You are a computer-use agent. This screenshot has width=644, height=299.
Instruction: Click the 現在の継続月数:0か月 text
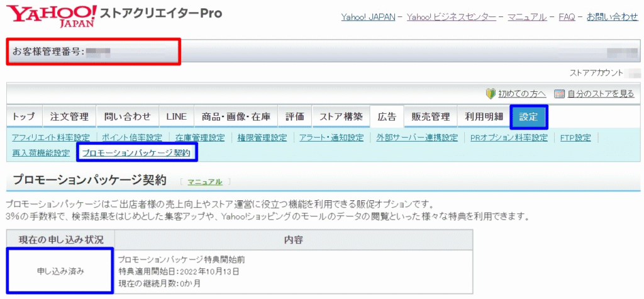(159, 283)
